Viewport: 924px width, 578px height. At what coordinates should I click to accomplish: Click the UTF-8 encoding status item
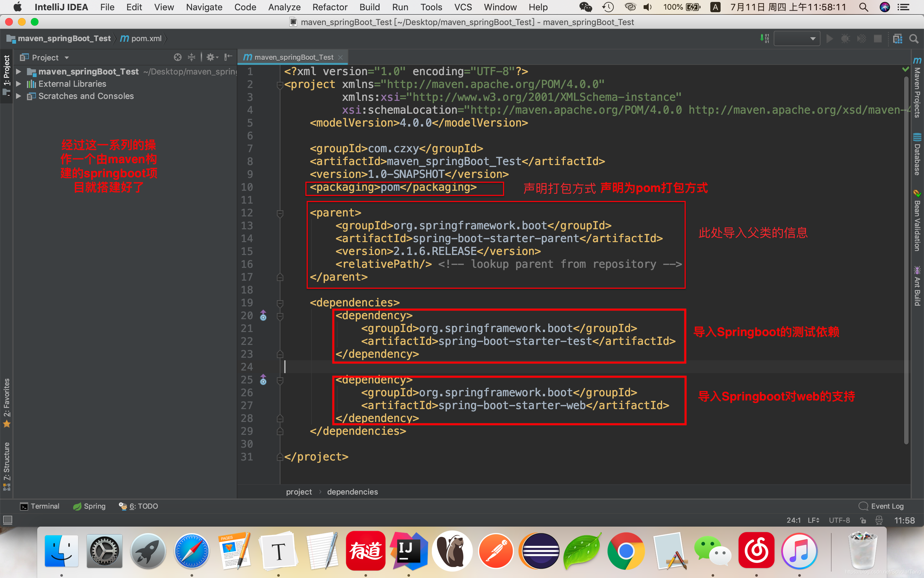pos(839,520)
